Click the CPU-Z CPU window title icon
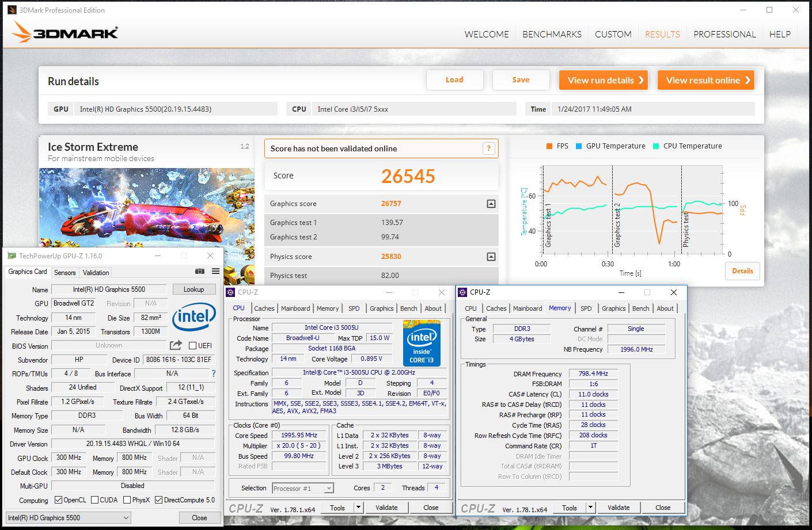 tap(230, 292)
